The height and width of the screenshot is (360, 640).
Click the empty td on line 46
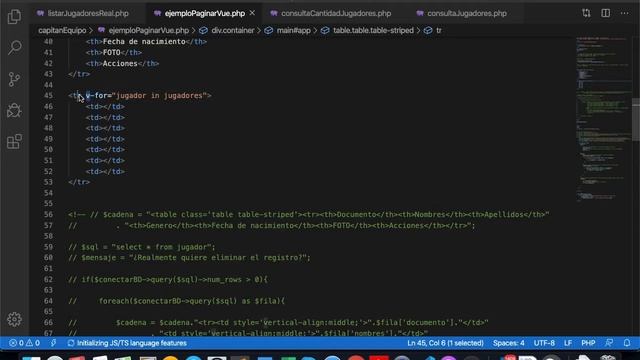point(105,107)
